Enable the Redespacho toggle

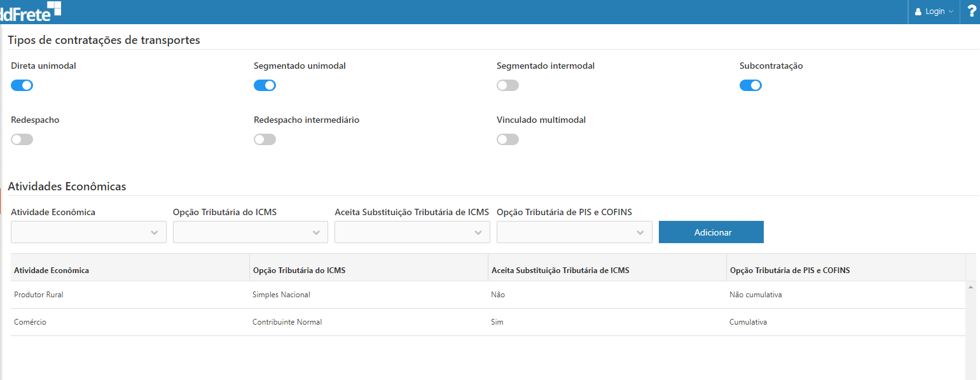point(22,139)
